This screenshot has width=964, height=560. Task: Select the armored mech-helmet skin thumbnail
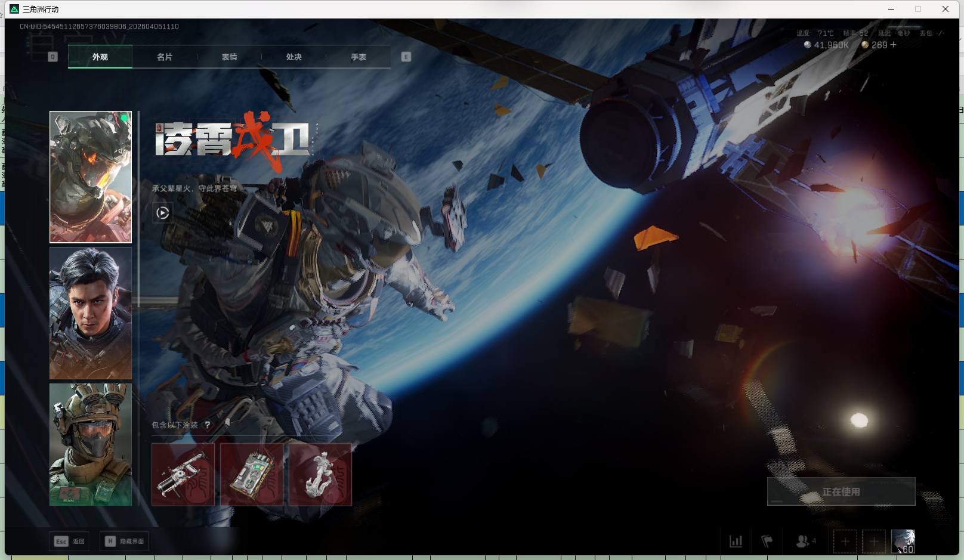91,177
